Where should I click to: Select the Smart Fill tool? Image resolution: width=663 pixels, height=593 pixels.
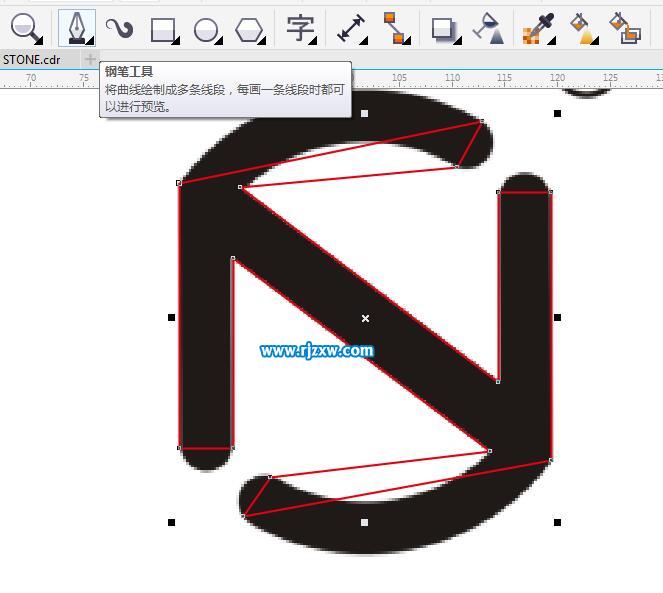point(625,28)
